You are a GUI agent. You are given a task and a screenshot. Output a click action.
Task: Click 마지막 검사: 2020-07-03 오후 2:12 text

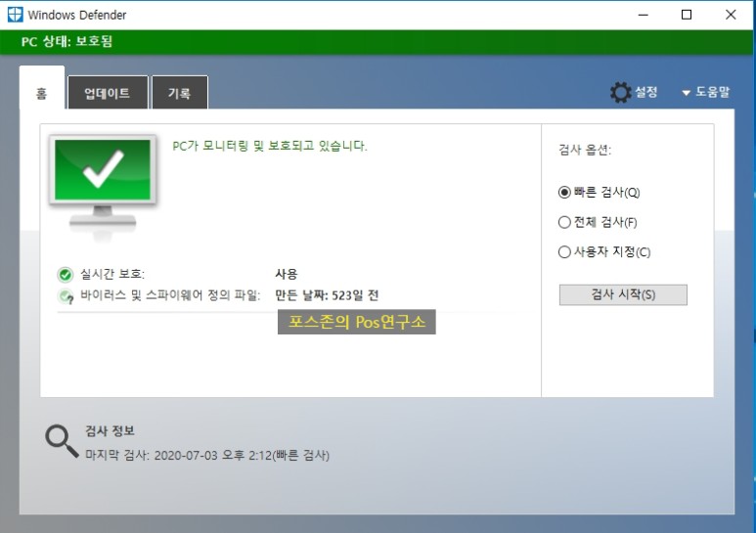point(179,456)
